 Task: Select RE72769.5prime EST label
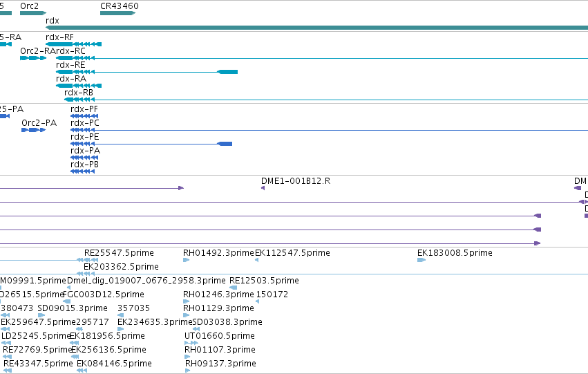(37, 350)
